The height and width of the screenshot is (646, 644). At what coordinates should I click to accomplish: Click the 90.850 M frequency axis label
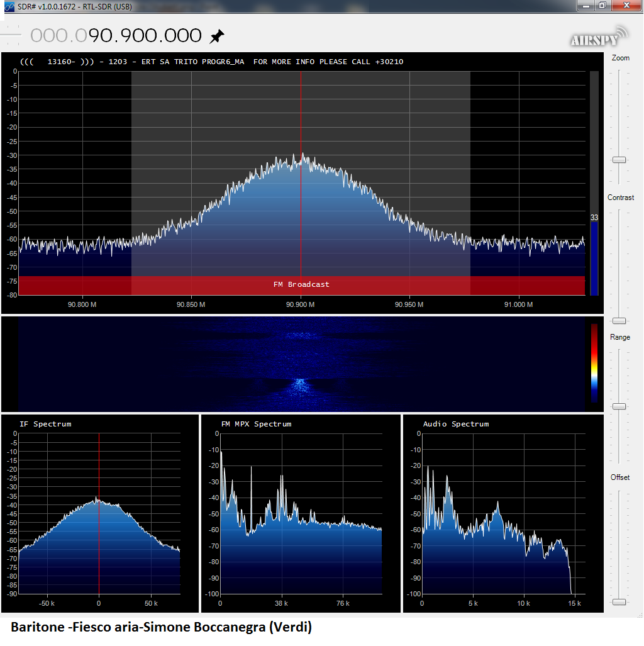point(191,304)
